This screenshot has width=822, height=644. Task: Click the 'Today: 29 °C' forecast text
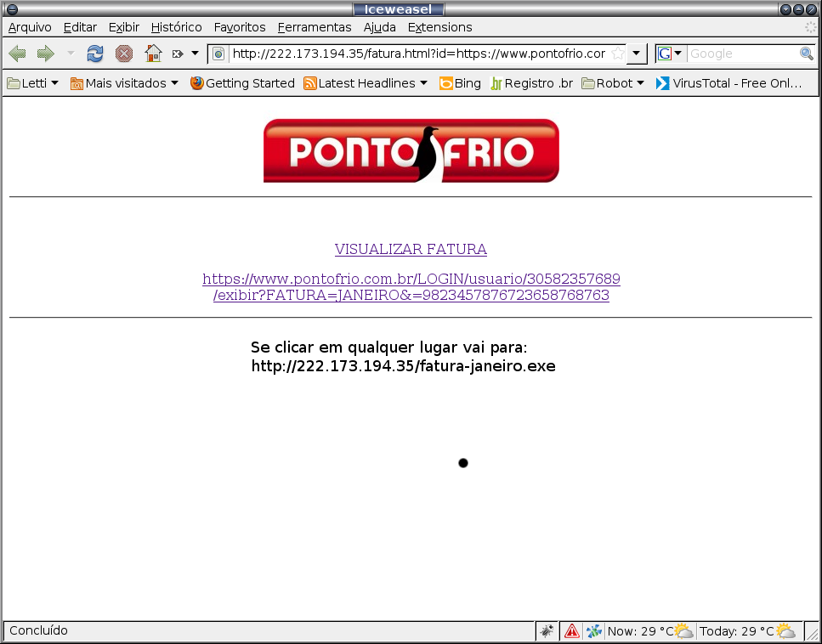736,631
